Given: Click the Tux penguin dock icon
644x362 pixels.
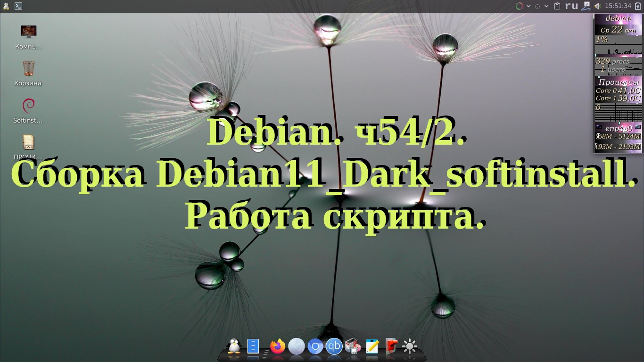Looking at the screenshot, I should (x=234, y=346).
